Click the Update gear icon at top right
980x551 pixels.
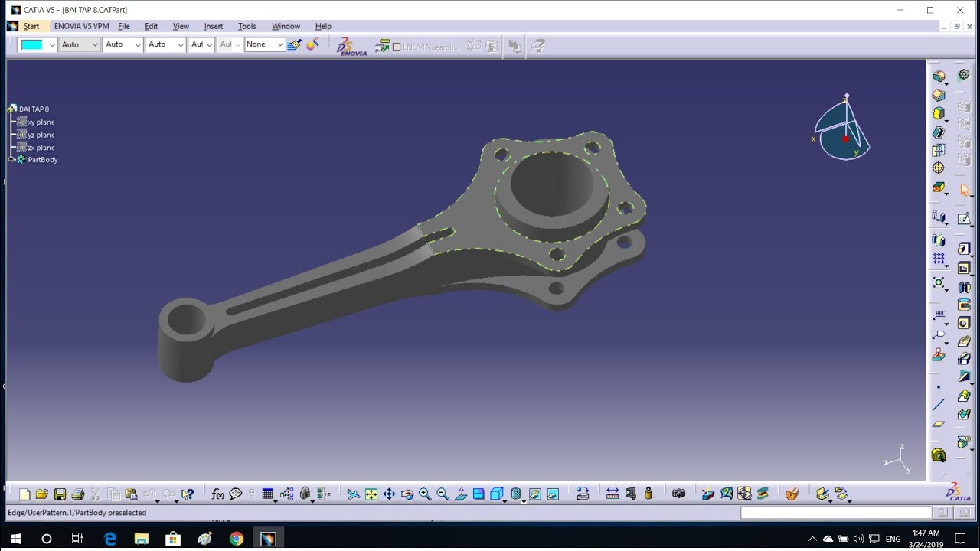(964, 75)
